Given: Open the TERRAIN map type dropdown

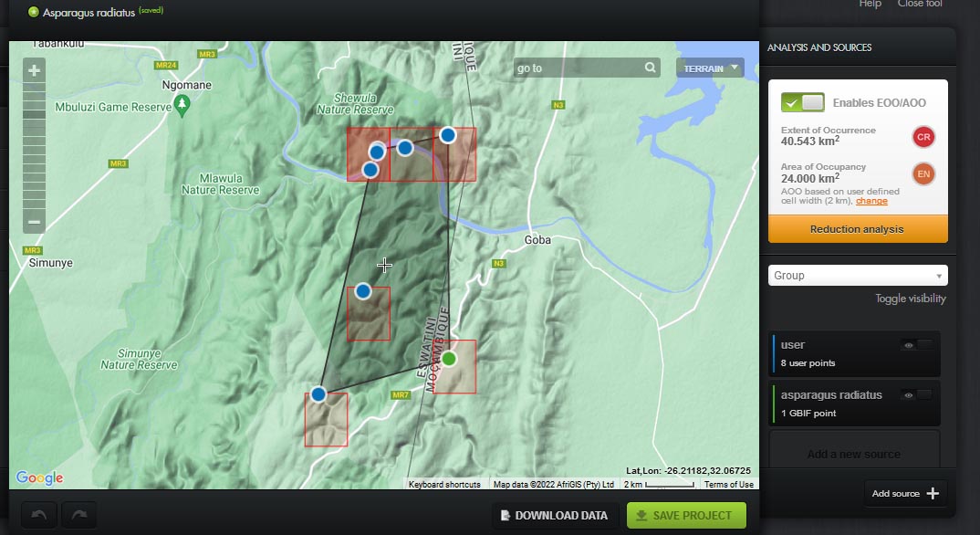Looking at the screenshot, I should 710,68.
